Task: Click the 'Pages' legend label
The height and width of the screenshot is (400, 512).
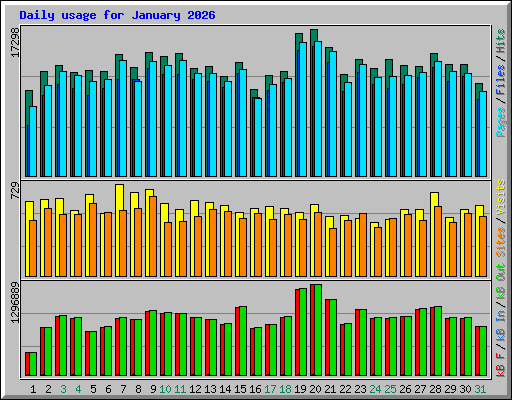Action: coord(501,122)
